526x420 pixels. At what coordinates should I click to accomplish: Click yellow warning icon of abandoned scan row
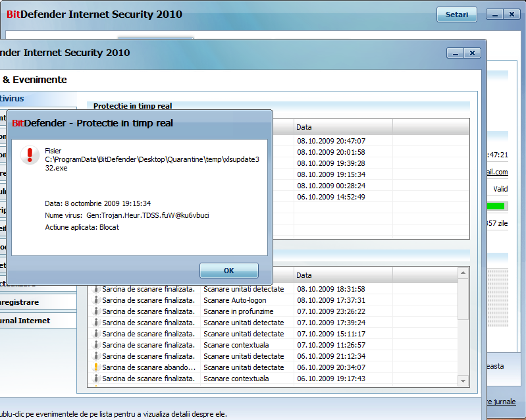[x=96, y=367]
